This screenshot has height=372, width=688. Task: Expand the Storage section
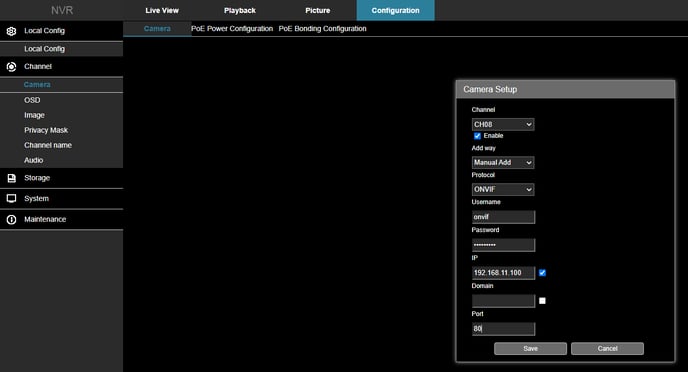click(61, 178)
